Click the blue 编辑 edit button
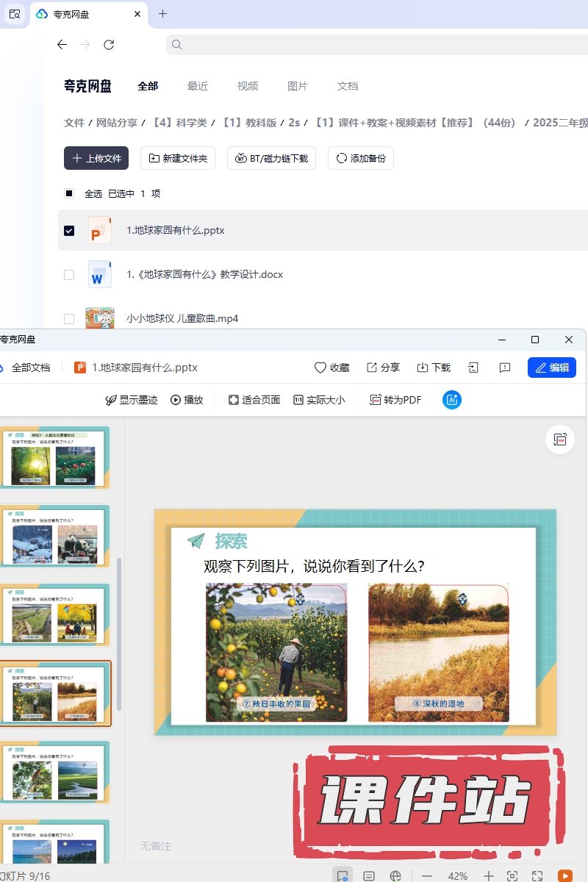 pos(551,367)
